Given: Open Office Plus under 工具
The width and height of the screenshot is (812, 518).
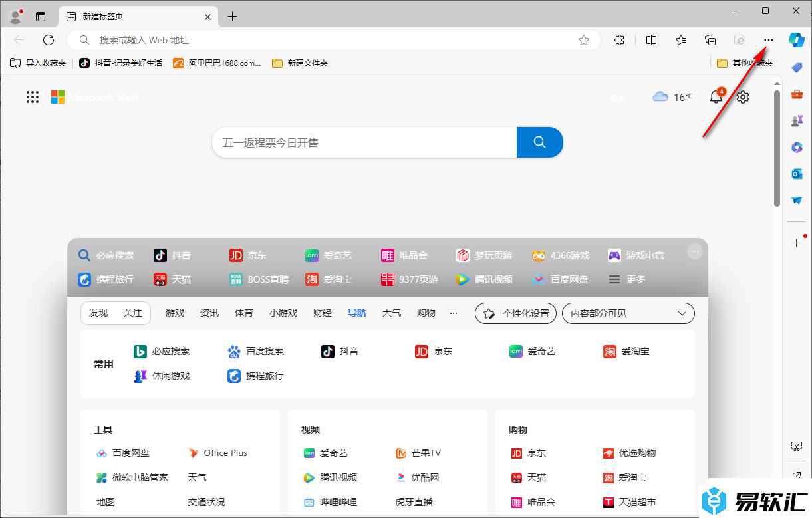Looking at the screenshot, I should [217, 453].
